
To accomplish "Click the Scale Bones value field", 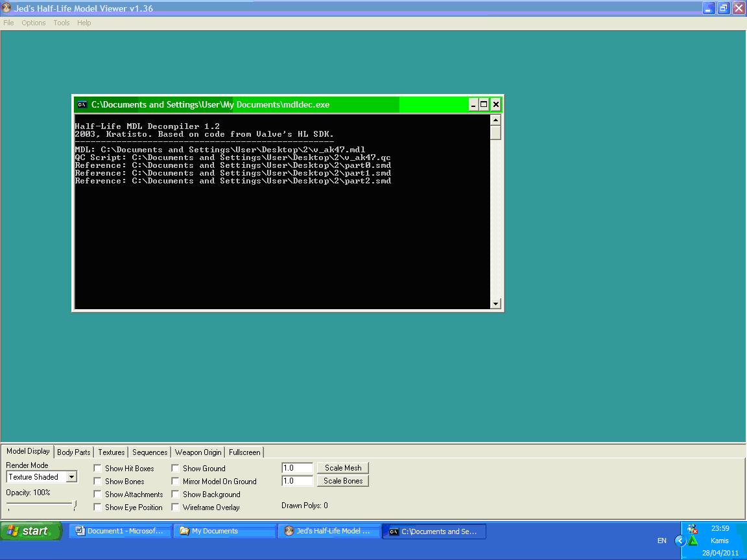I will point(297,481).
